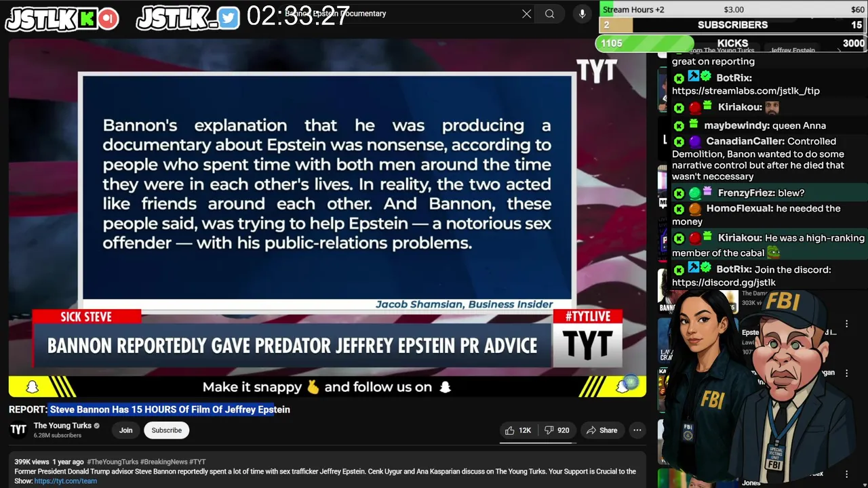
Task: Open the #TYT hashtag in description
Action: click(x=197, y=462)
